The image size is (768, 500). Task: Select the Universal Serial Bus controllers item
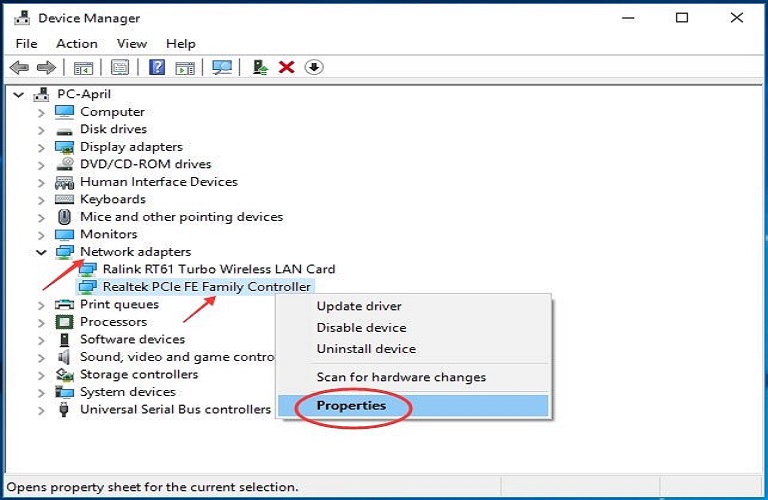(175, 409)
